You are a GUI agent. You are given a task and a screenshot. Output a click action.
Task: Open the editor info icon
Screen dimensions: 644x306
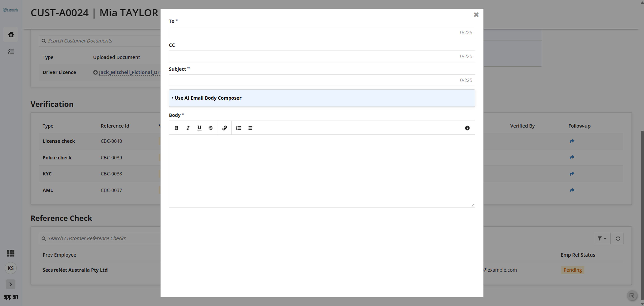click(x=467, y=128)
